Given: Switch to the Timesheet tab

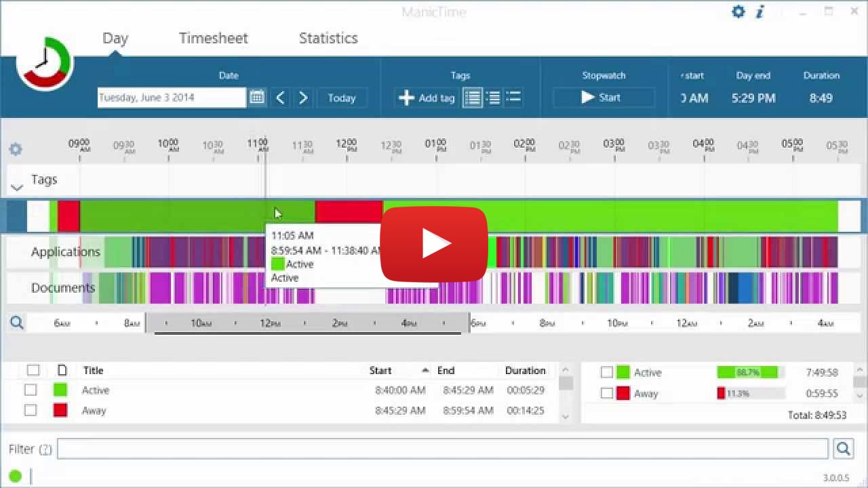Looking at the screenshot, I should 214,38.
